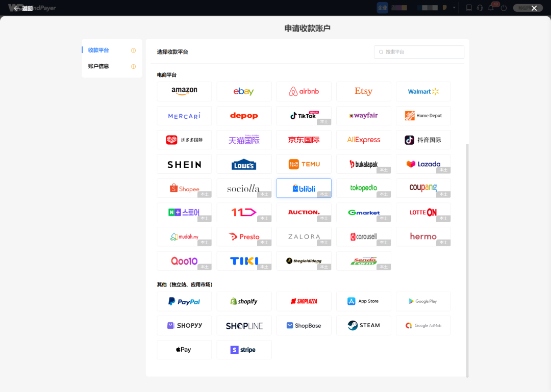Select the Mercari platform tile

point(184,116)
